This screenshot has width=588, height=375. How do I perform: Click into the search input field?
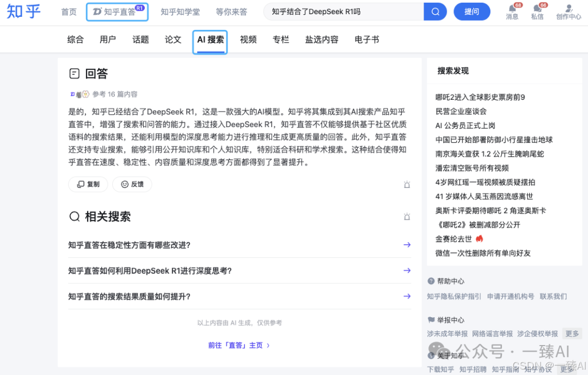[344, 11]
